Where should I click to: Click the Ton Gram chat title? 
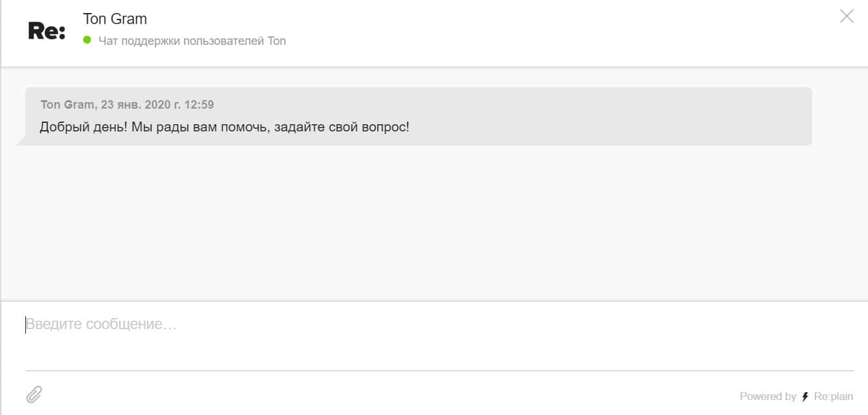[115, 19]
